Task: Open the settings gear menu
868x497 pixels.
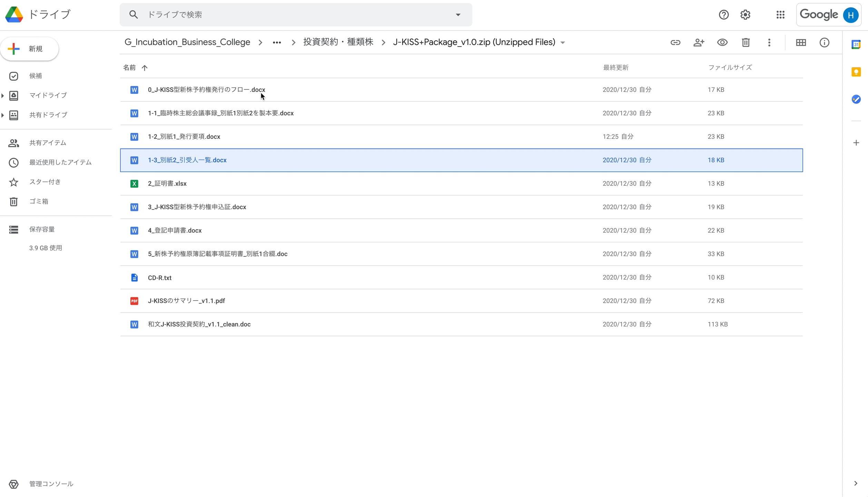Action: coord(745,14)
